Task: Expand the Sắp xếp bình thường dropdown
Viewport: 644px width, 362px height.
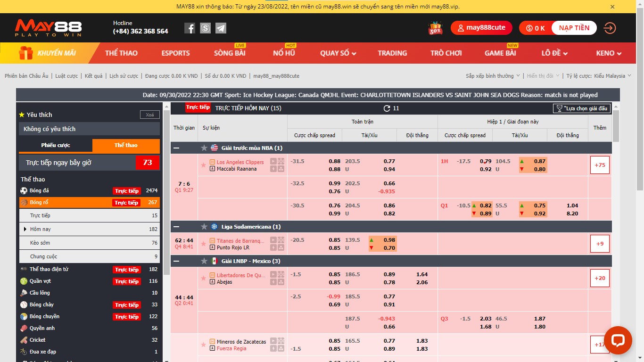Action: (x=493, y=76)
